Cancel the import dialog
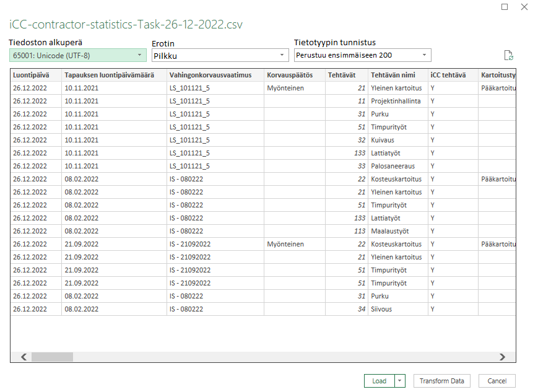The image size is (551, 392). click(x=497, y=381)
